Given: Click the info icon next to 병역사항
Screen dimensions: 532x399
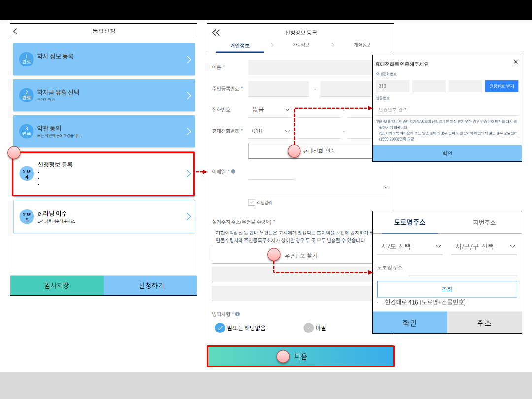Looking at the screenshot, I should tap(237, 314).
